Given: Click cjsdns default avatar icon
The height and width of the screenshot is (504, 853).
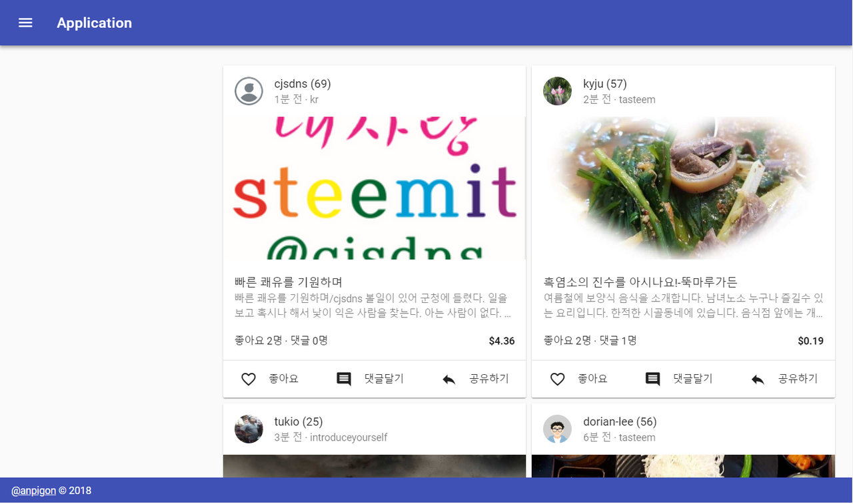Looking at the screenshot, I should tap(249, 91).
